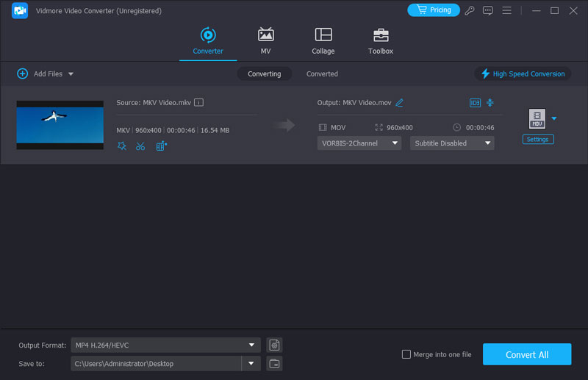Click the ID3 metadata edit icon
588x380 pixels.
coord(475,103)
